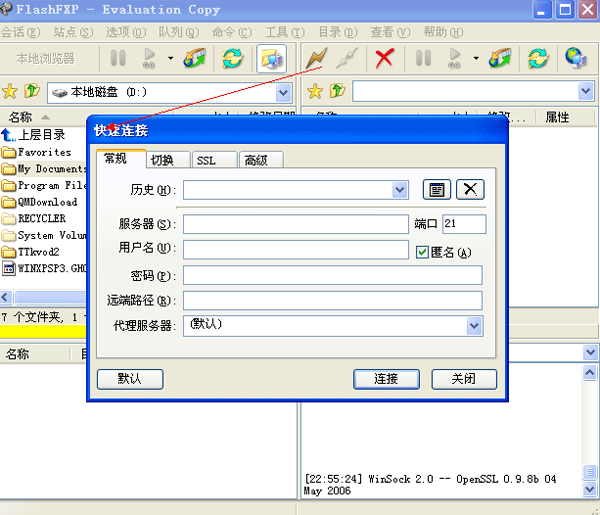The width and height of the screenshot is (600, 515).
Task: Click the pause icon in right toolbar
Action: (x=423, y=58)
